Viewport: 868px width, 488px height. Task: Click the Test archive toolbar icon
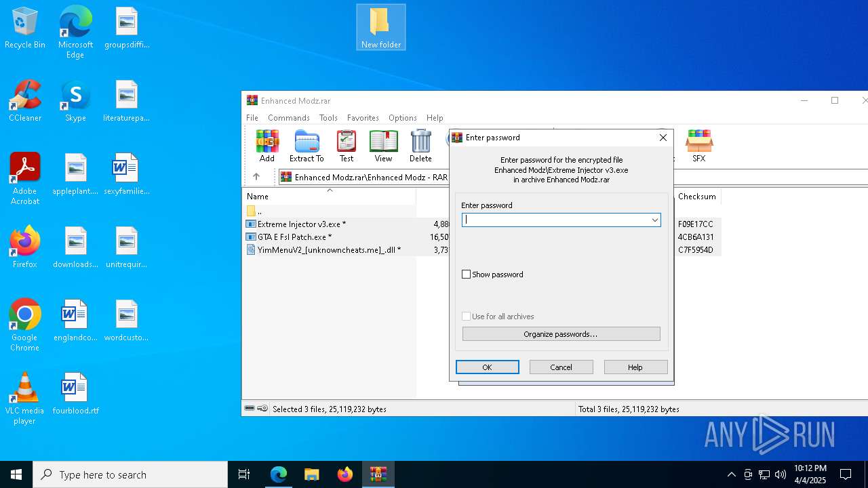point(347,146)
